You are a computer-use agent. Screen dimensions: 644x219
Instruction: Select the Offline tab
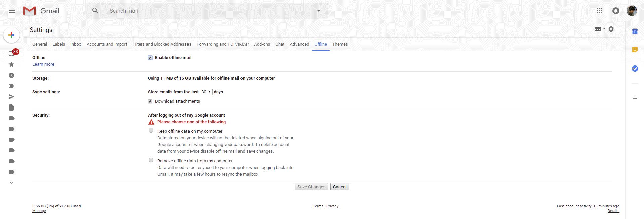click(x=321, y=44)
